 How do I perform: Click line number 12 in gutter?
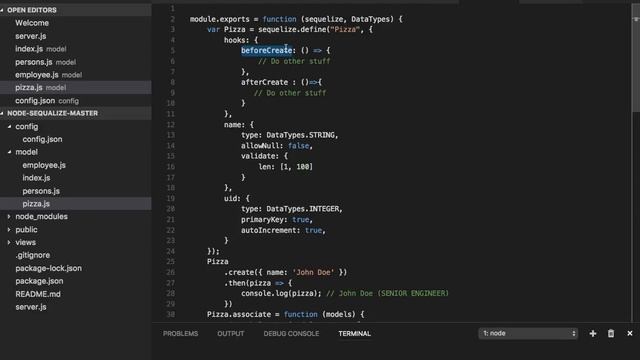pyautogui.click(x=171, y=124)
